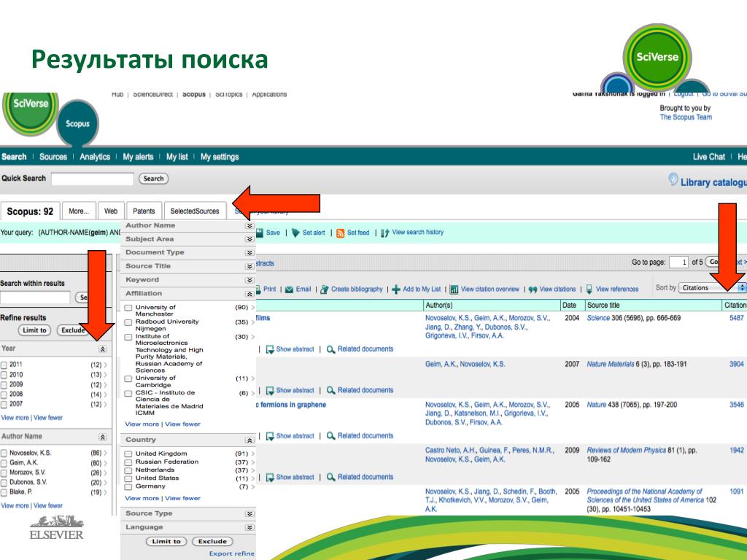The image size is (747, 560).
Task: Click the View citations quote icon
Action: point(533,289)
